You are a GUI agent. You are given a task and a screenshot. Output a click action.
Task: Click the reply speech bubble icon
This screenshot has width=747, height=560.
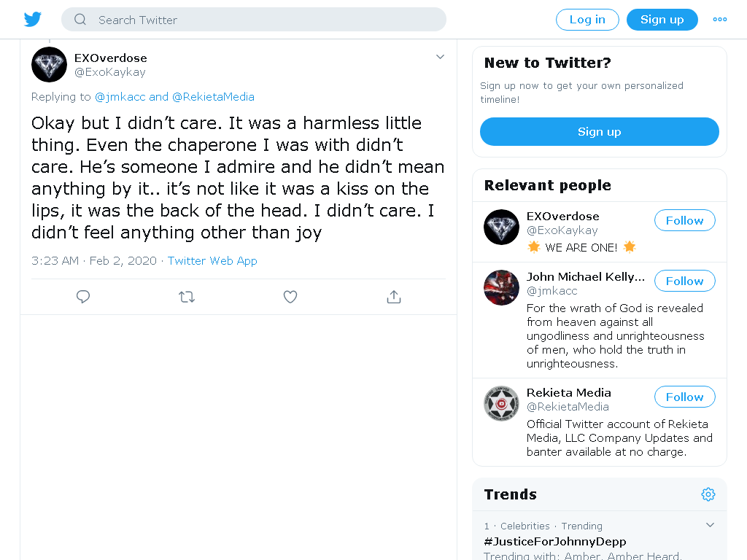click(83, 297)
